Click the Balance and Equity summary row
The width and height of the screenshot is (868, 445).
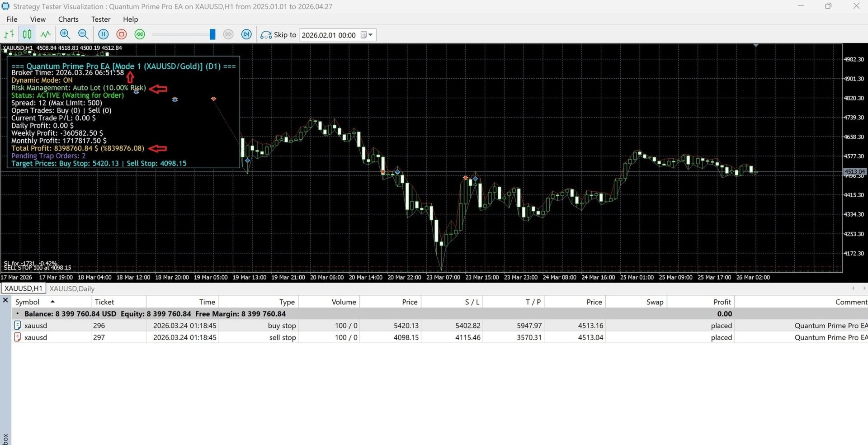coord(439,314)
